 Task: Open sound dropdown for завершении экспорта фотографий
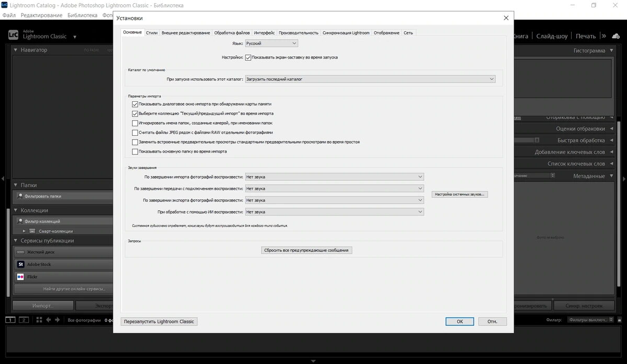click(334, 200)
